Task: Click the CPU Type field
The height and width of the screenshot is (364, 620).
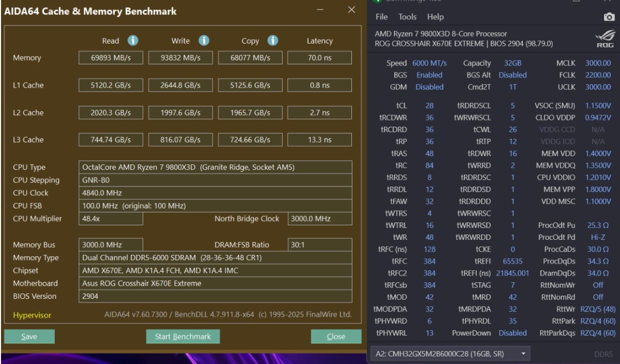Action: [216, 167]
